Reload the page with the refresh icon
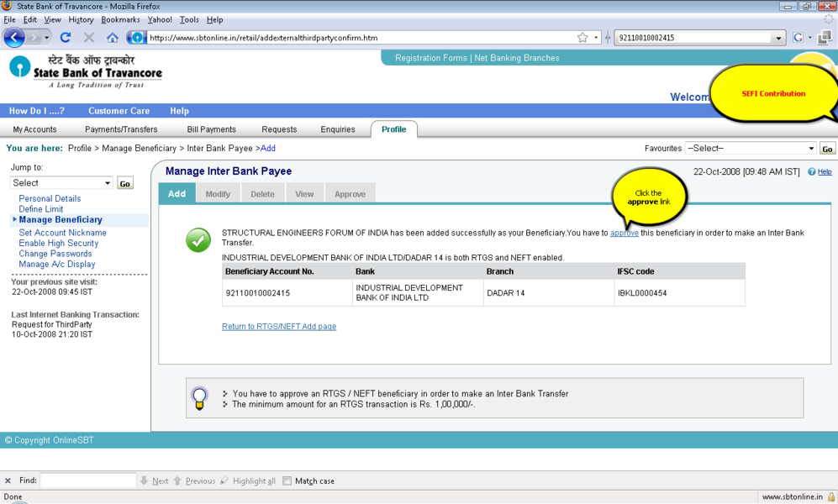The width and height of the screenshot is (838, 504). click(66, 38)
